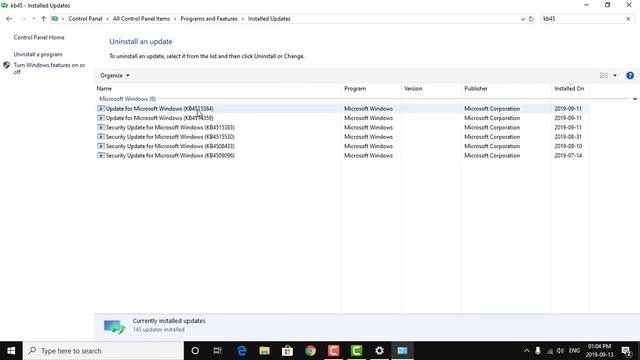Click the update icon next to KB4515383
Viewport: 640px width, 360px height.
pos(101,127)
